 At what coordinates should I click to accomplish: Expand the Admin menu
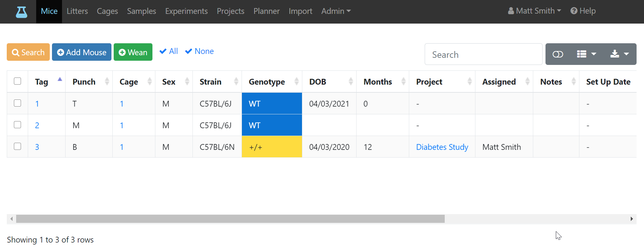pyautogui.click(x=336, y=11)
